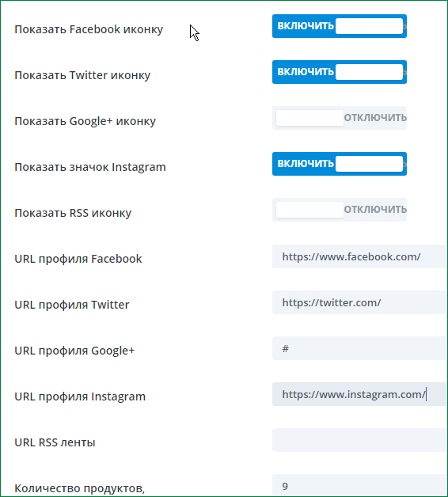Click the 'Показать RSS иконку' label
The image size is (448, 497).
click(x=73, y=213)
